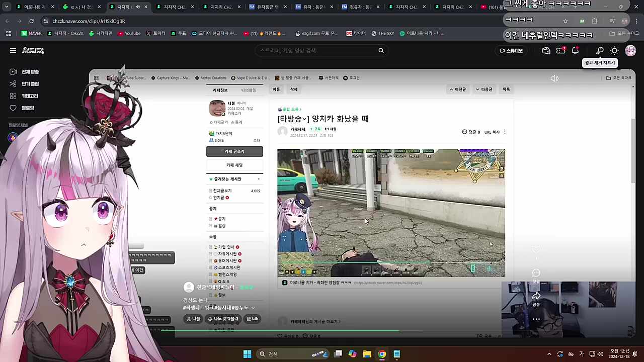Viewport: 644px width, 362px height.
Task: Click the ad-removal key icon
Action: point(600,51)
